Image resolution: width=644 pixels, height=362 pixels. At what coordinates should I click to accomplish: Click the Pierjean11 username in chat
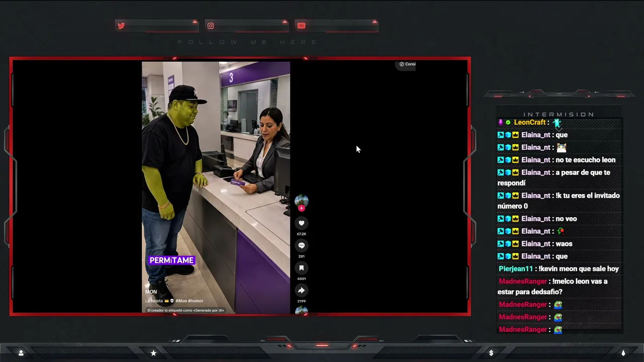click(x=515, y=269)
